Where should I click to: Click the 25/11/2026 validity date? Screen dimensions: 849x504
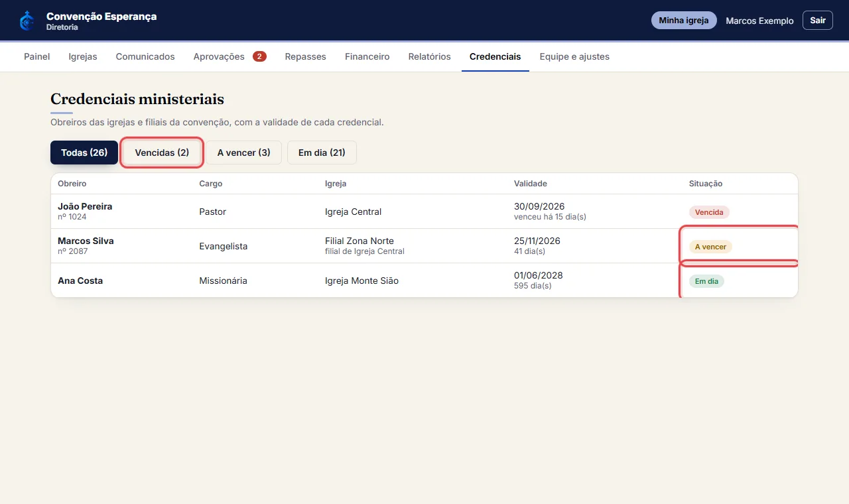tap(537, 241)
